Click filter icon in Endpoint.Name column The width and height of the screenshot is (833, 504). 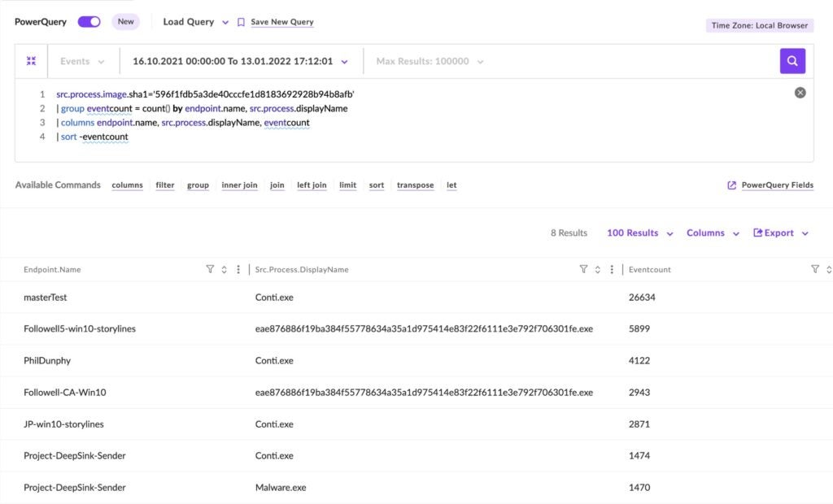[210, 269]
